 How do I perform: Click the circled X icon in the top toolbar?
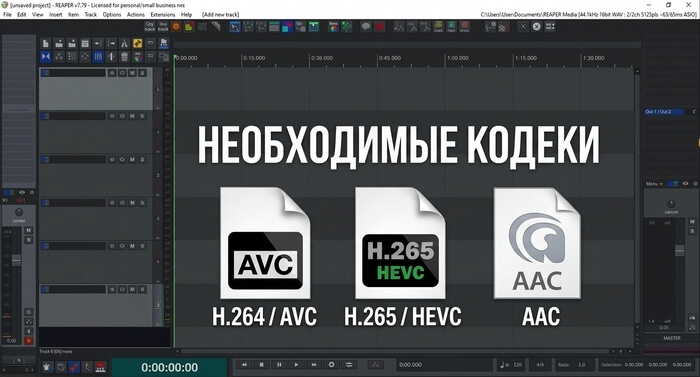tap(537, 27)
